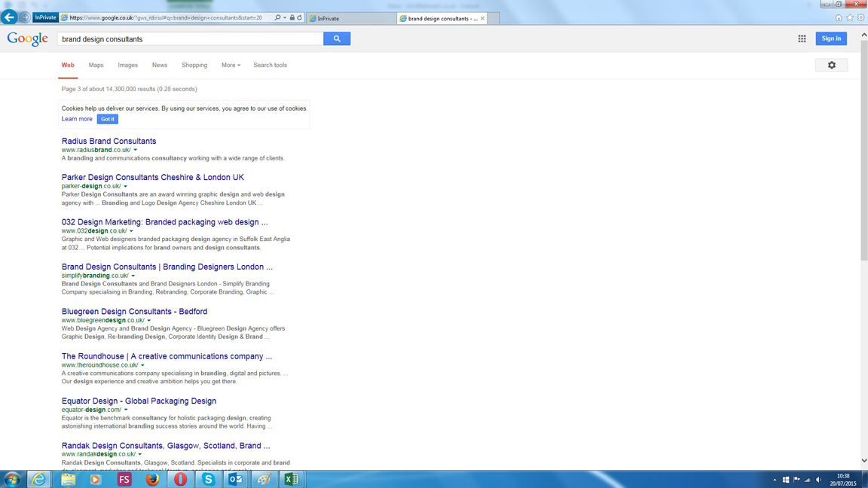The image size is (868, 488).
Task: Expand the More search category dropdown
Action: click(x=231, y=66)
